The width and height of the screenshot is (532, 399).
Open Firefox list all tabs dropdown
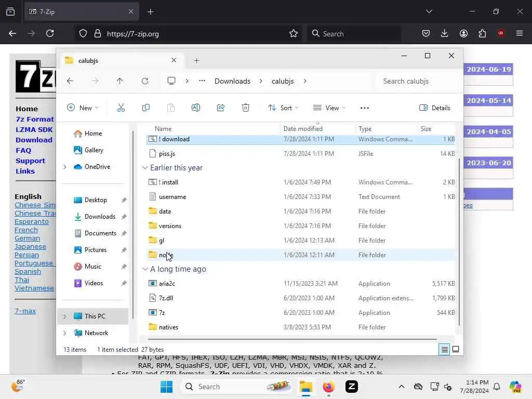[x=429, y=11]
